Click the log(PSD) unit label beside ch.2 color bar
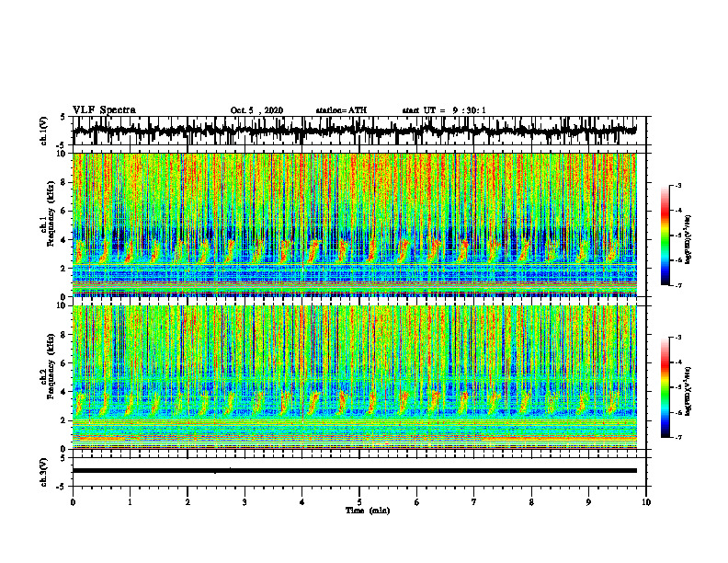728x563 pixels. pyautogui.click(x=688, y=391)
